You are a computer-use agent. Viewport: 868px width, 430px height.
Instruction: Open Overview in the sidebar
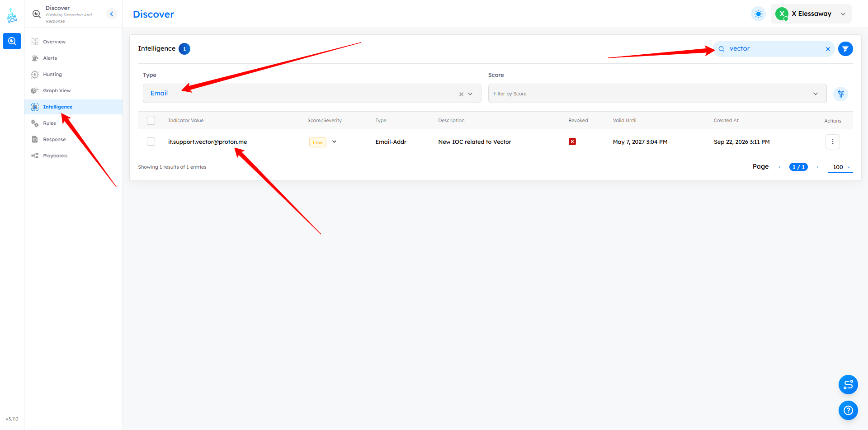click(x=74, y=42)
